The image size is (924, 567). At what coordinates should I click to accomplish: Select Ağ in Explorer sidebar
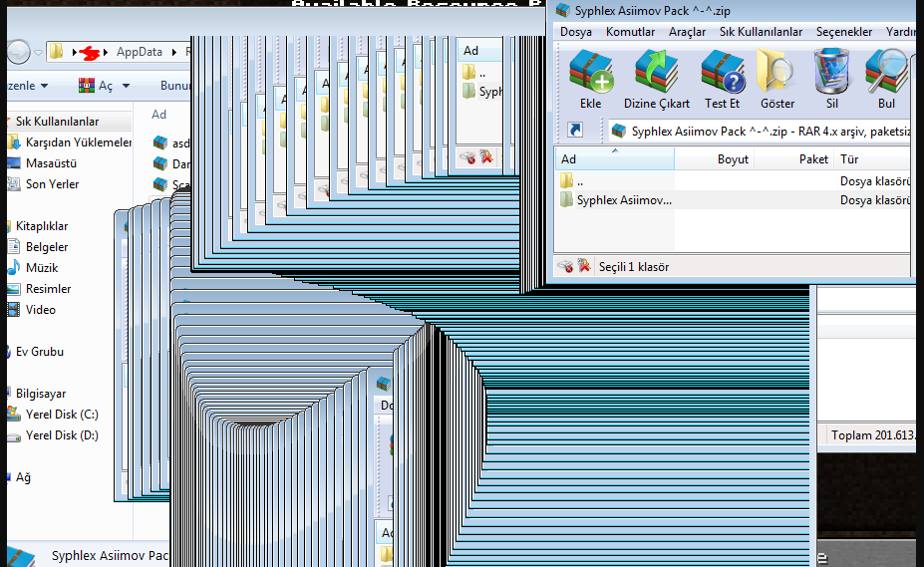click(x=23, y=477)
